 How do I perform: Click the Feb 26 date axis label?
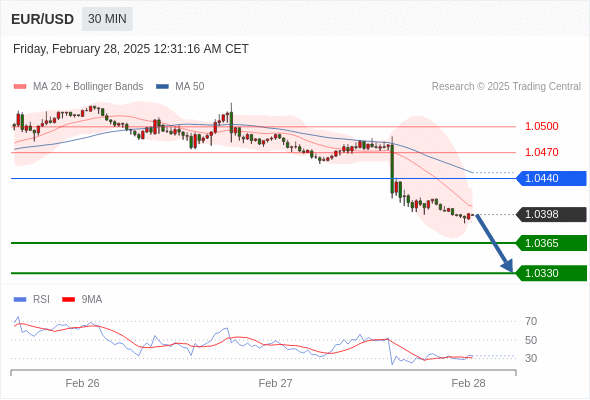tap(82, 383)
